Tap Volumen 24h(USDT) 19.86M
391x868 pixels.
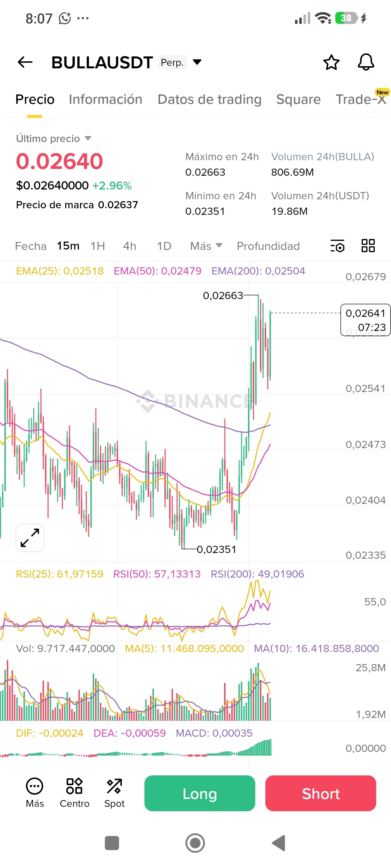290,211
